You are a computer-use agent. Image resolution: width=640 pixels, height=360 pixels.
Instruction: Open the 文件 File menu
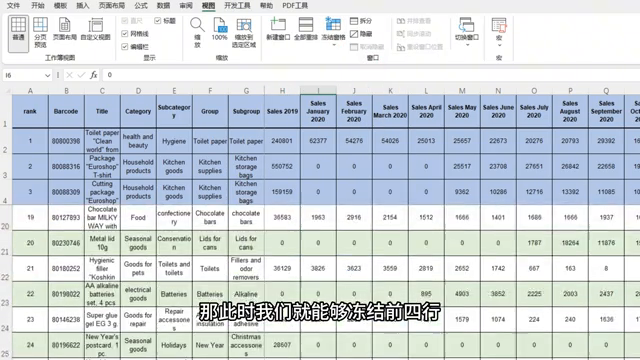[13, 6]
